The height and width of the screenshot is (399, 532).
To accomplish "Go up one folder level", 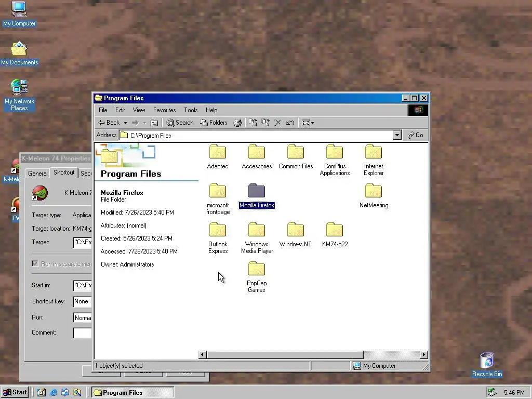I will [x=154, y=123].
